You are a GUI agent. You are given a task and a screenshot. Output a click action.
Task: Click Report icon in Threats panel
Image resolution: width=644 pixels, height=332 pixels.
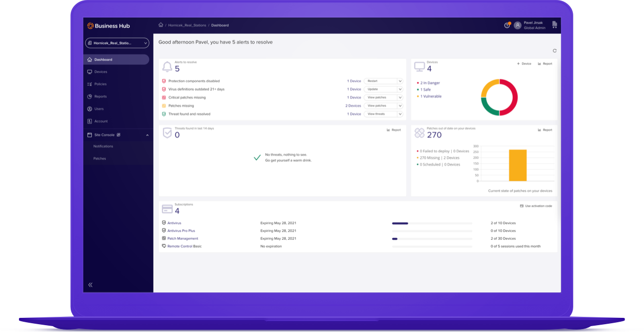pos(394,130)
